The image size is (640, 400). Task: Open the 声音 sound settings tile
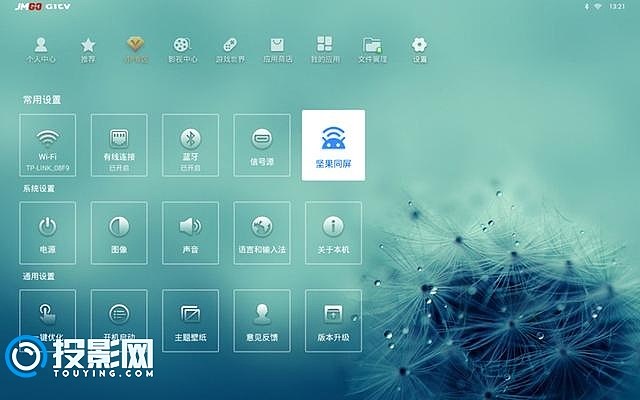point(190,232)
